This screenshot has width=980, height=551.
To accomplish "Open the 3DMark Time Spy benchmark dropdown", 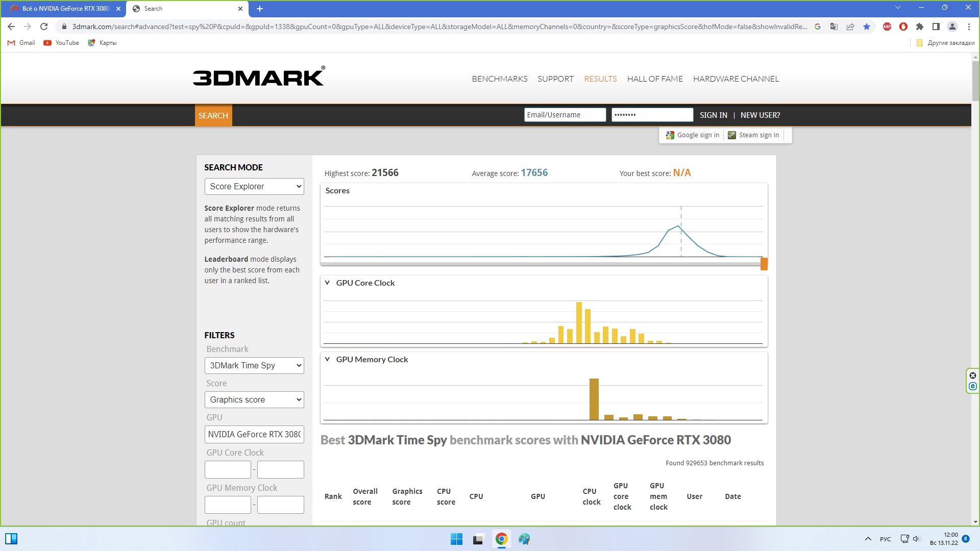I will (254, 365).
